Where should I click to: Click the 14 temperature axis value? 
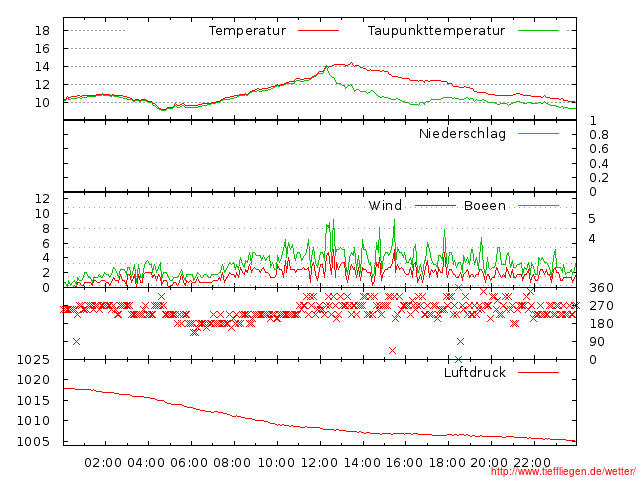[x=42, y=67]
